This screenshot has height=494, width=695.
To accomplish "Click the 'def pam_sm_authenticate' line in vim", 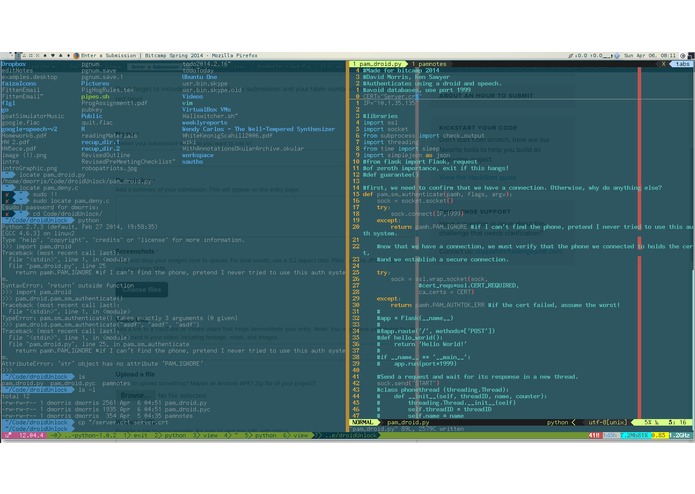I will (437, 194).
